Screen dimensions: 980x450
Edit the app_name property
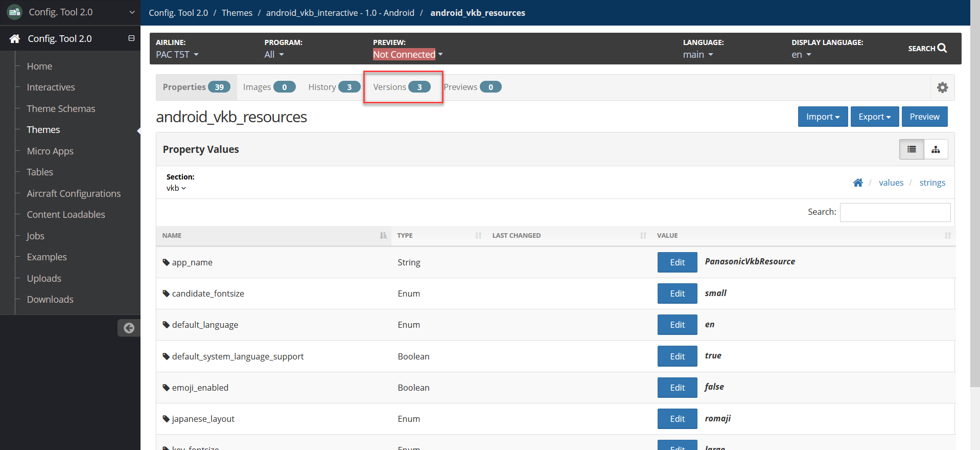tap(677, 262)
